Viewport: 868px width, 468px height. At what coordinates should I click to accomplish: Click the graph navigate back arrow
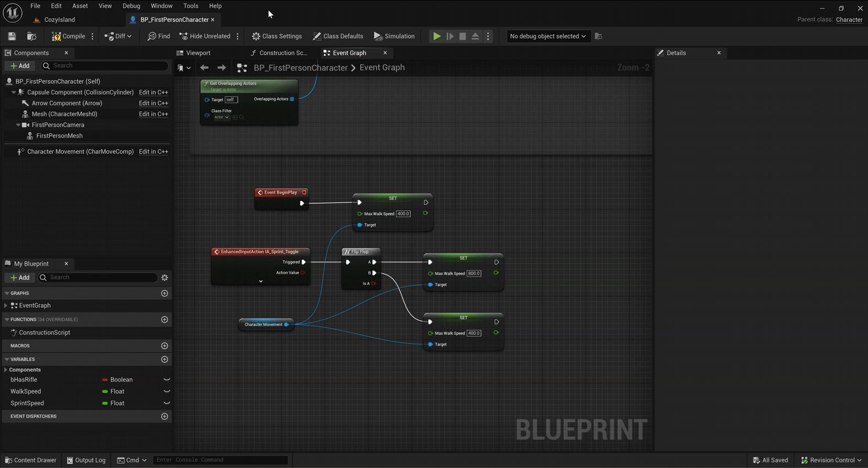pos(204,68)
